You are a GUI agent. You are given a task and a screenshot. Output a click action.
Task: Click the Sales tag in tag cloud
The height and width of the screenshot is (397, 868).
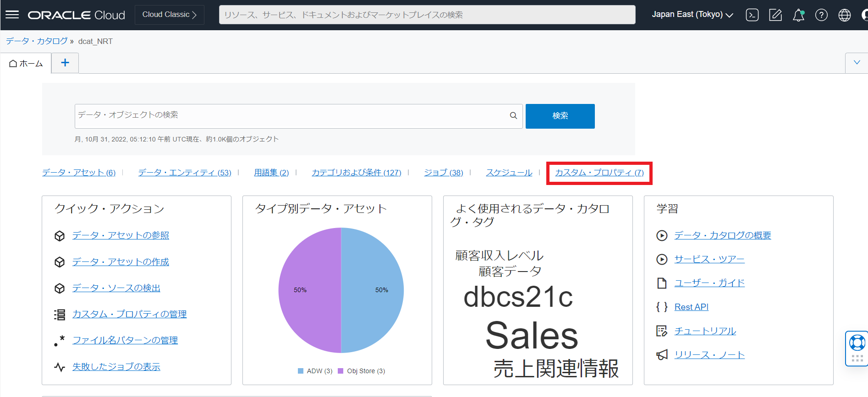tap(532, 335)
